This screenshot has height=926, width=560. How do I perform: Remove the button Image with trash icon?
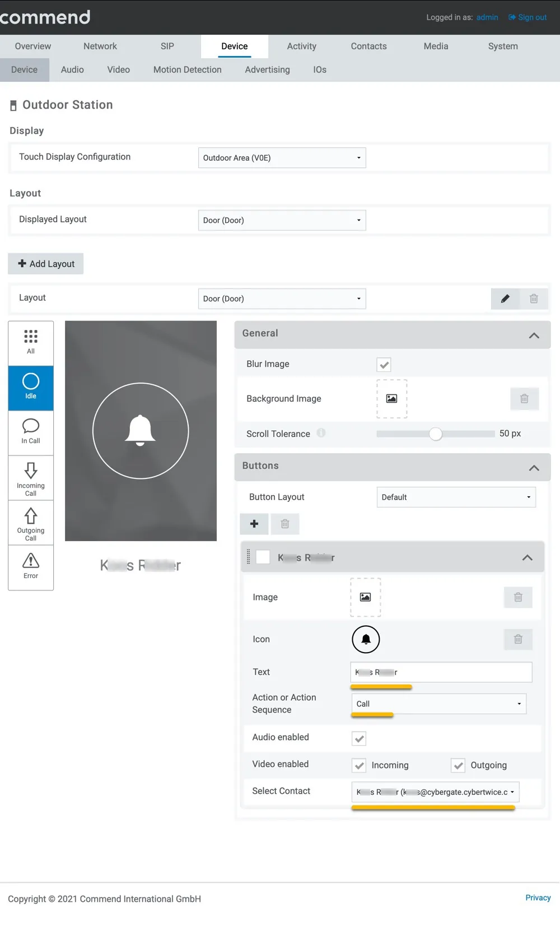tap(518, 597)
